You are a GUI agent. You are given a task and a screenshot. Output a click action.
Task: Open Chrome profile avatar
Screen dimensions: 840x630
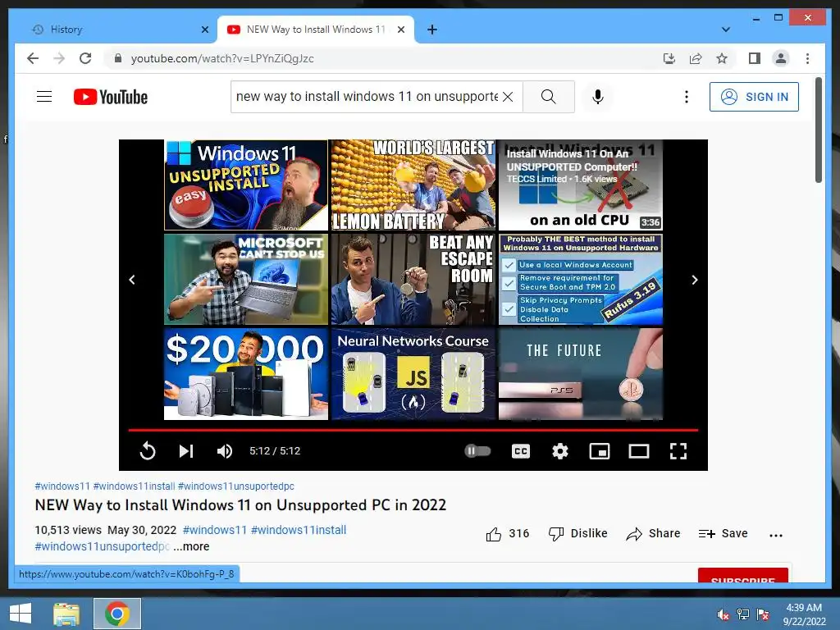click(x=781, y=58)
